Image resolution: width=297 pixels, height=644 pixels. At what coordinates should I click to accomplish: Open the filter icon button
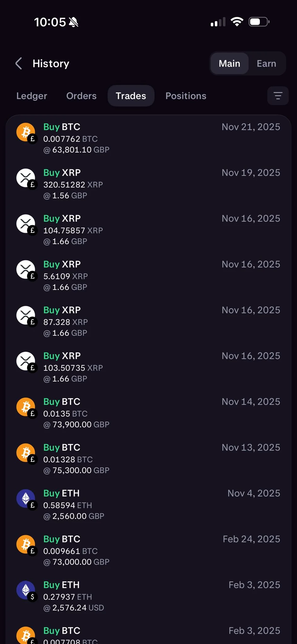pos(278,96)
